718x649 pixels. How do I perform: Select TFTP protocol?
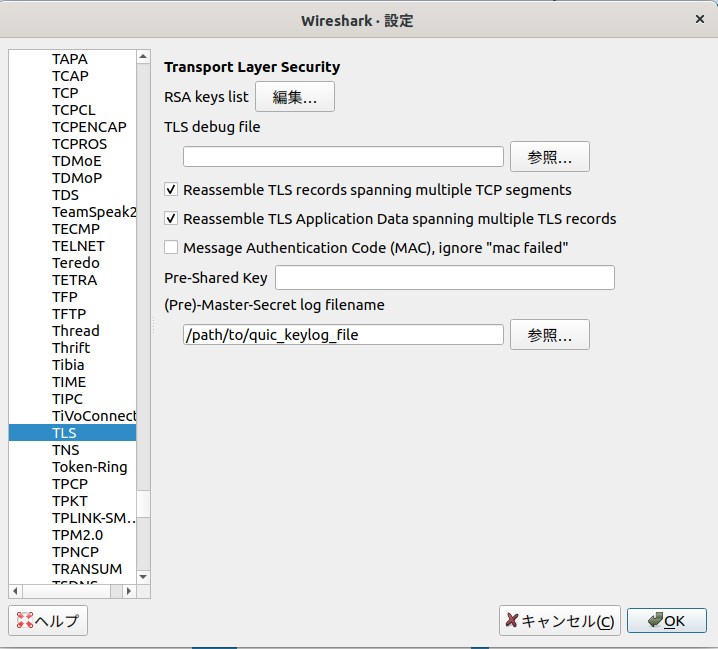(x=69, y=314)
